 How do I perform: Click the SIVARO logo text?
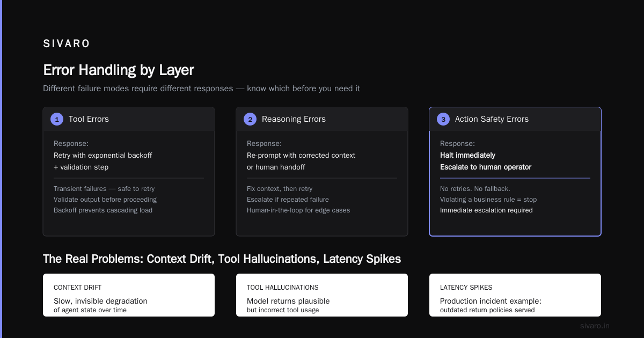[x=67, y=44]
